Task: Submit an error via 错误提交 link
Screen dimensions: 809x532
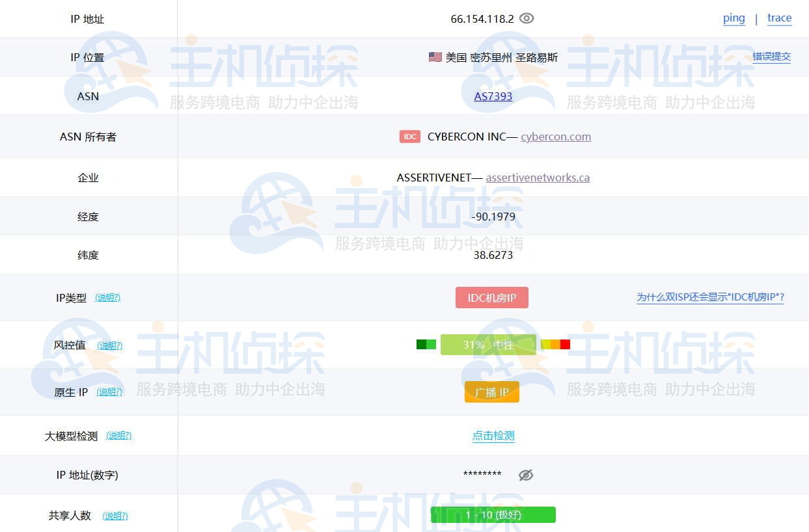Action: pos(771,57)
